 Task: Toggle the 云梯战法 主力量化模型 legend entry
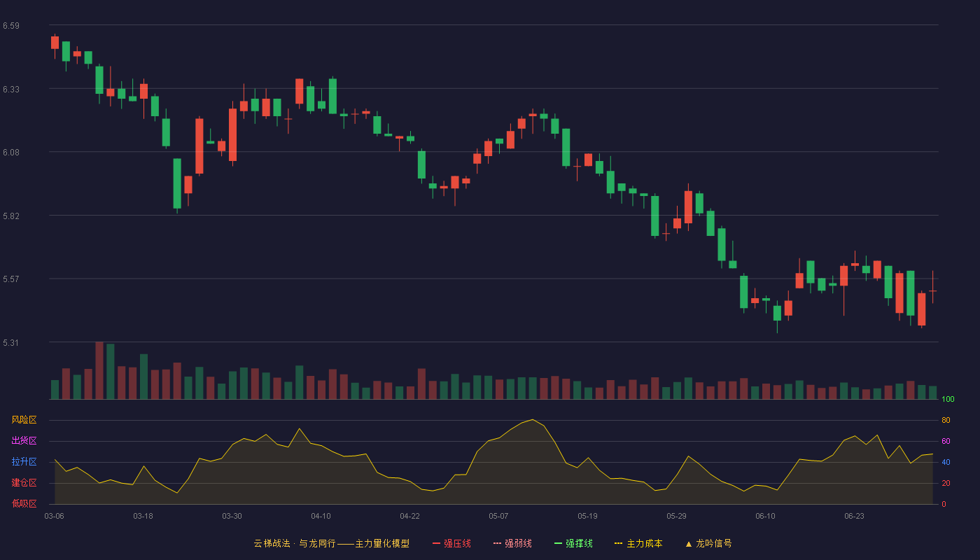click(x=332, y=543)
